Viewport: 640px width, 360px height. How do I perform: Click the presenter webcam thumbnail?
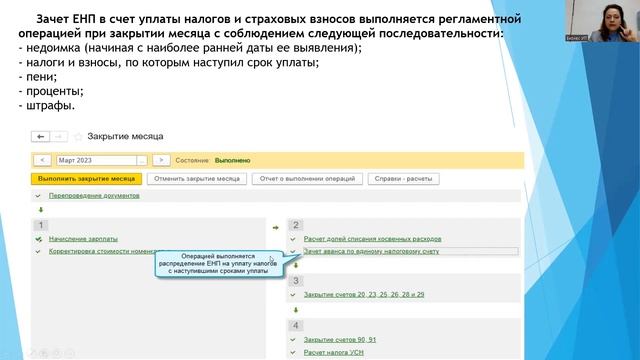pos(602,20)
